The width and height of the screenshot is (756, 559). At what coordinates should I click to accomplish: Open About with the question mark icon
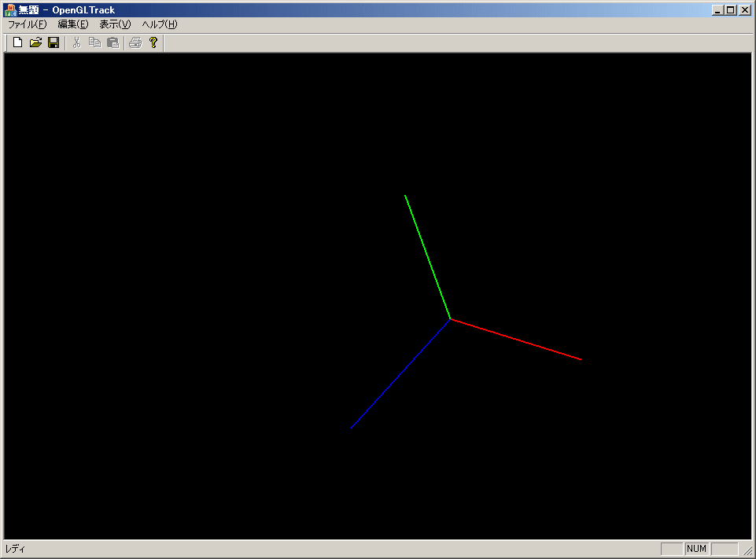click(153, 43)
